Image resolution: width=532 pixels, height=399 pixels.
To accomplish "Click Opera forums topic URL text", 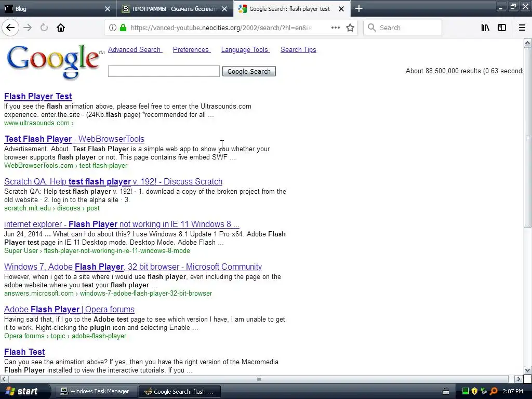I will tap(65, 336).
